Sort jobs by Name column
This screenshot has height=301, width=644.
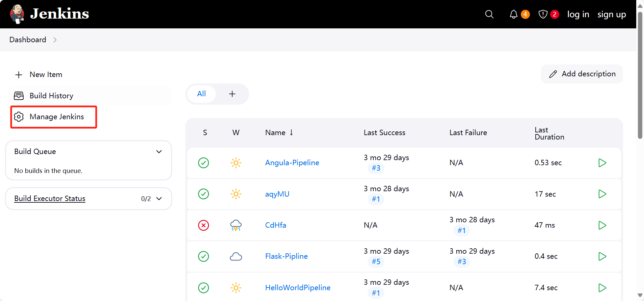coord(279,133)
